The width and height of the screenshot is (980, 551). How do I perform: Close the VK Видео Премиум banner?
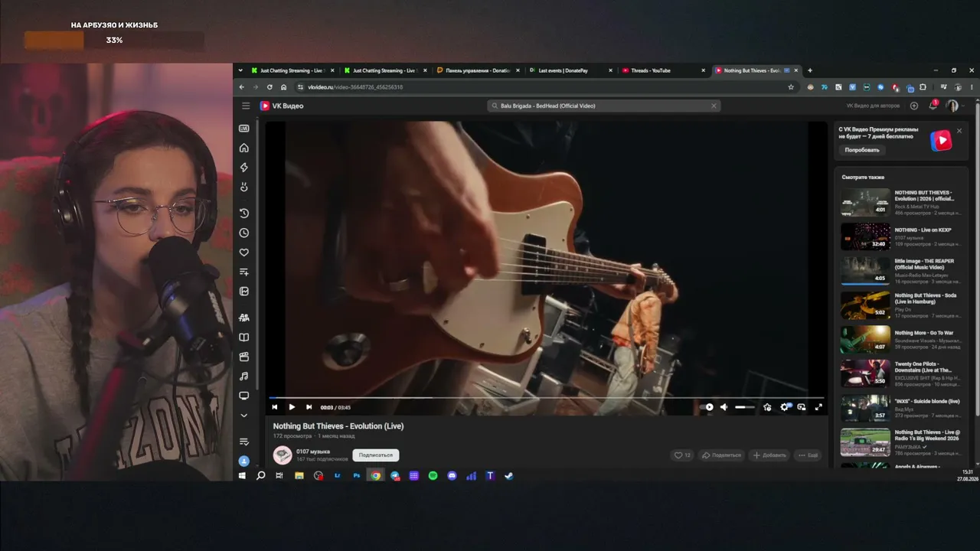[x=959, y=131]
